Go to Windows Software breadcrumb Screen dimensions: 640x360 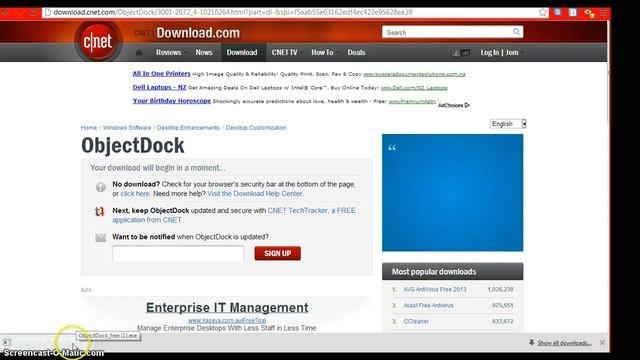127,128
